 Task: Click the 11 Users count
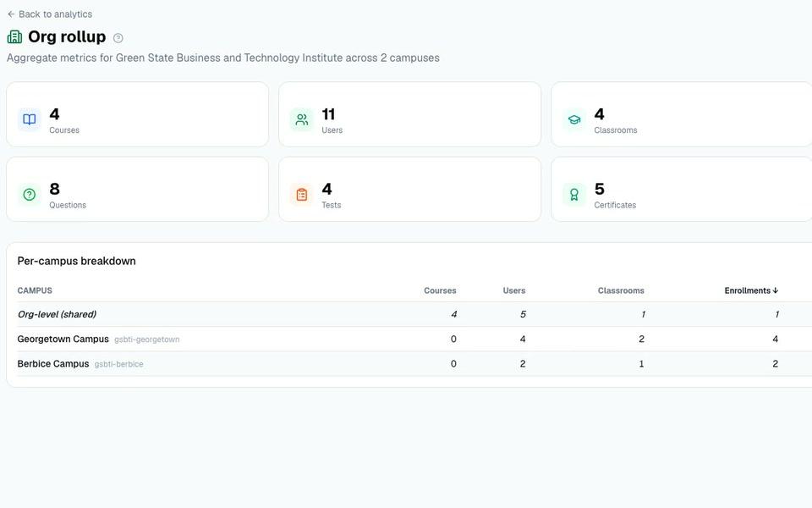[x=328, y=114]
